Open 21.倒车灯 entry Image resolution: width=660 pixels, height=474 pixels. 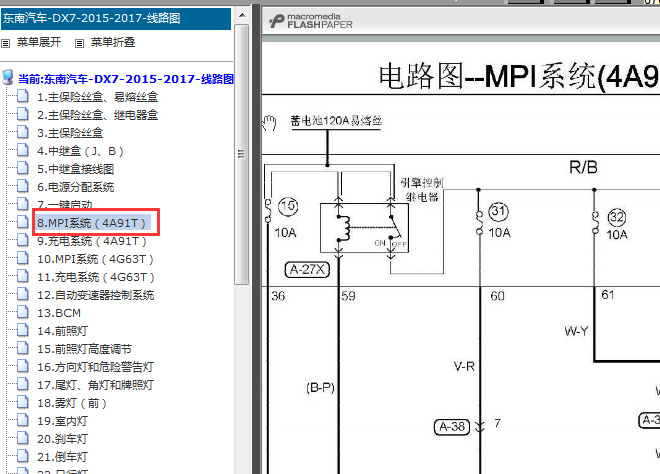(62, 457)
